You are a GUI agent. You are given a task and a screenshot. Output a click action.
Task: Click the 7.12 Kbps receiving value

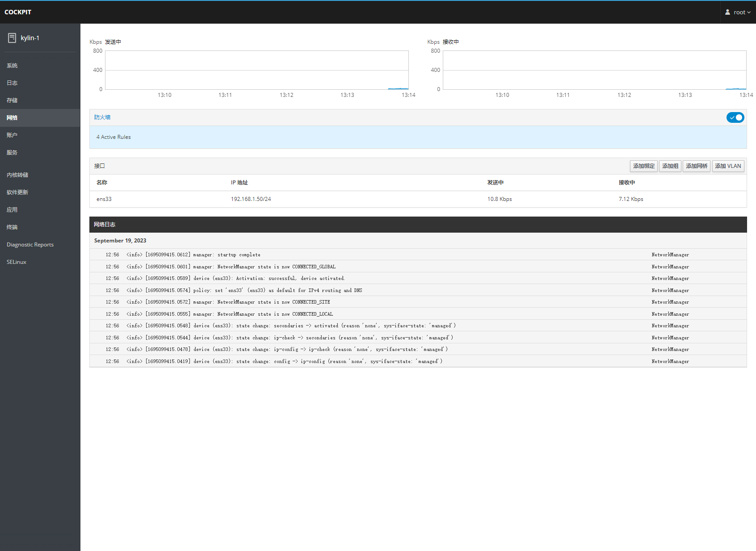point(631,199)
